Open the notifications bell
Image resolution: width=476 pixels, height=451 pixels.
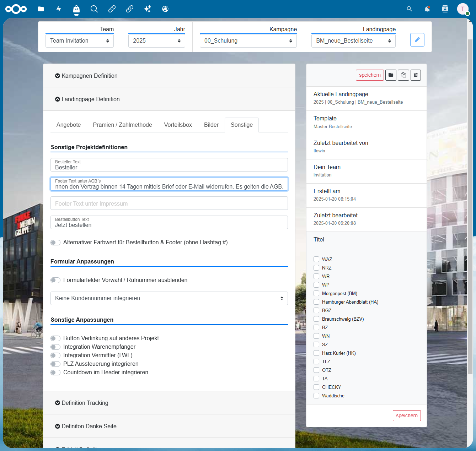point(427,9)
